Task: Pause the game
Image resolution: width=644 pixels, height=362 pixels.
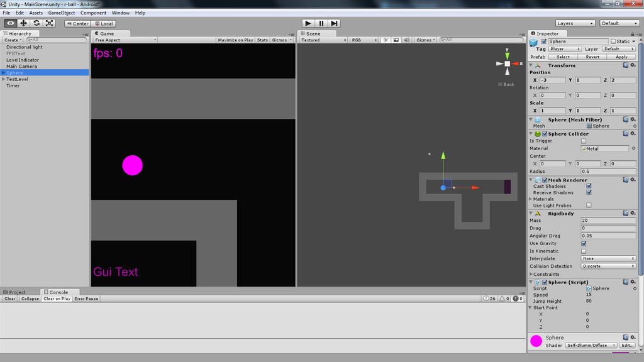Action: pyautogui.click(x=321, y=23)
